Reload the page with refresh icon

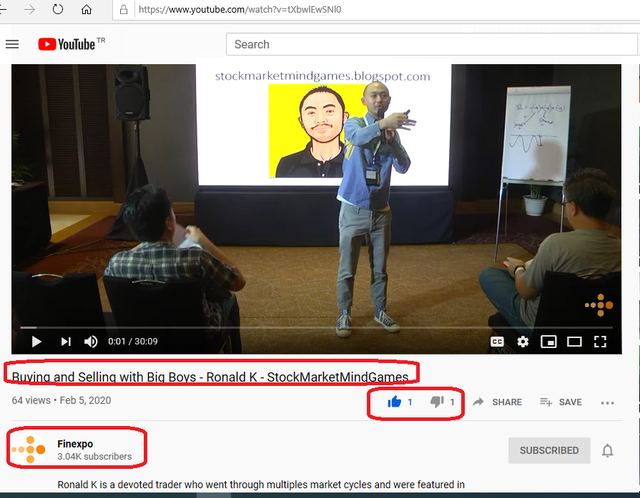58,9
